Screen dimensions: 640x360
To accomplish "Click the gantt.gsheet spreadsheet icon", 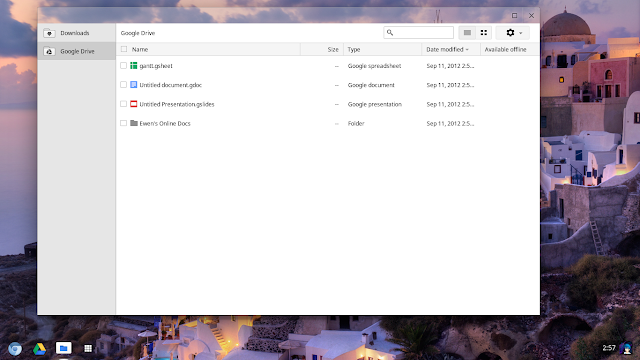I will [x=133, y=66].
